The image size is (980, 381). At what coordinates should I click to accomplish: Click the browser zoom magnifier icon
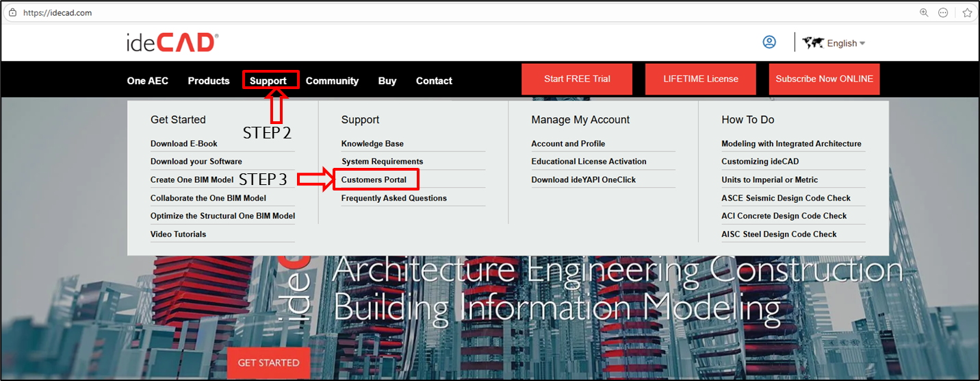tap(924, 12)
